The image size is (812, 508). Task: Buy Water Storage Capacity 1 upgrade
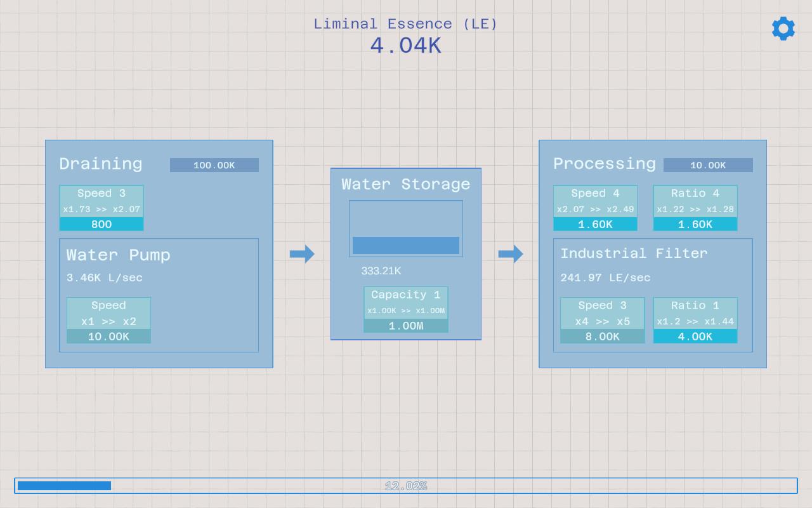click(x=406, y=310)
